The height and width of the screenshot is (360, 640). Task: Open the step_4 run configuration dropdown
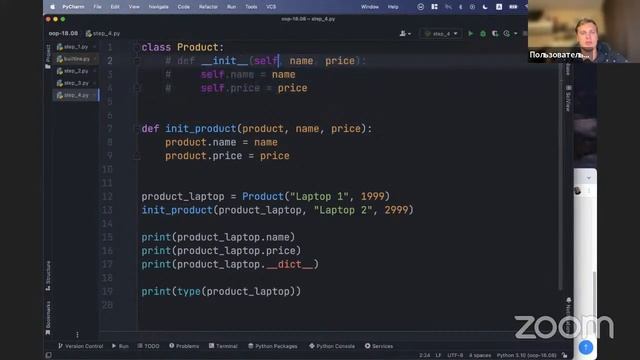[x=441, y=33]
